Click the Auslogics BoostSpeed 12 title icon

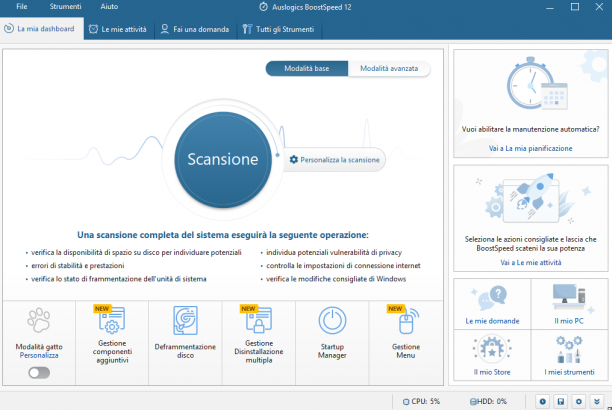263,7
